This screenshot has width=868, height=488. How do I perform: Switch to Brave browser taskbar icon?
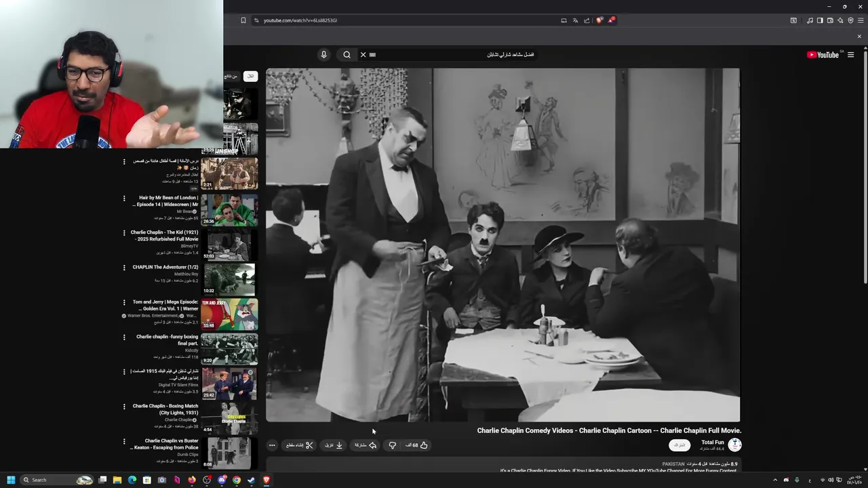[x=267, y=480]
